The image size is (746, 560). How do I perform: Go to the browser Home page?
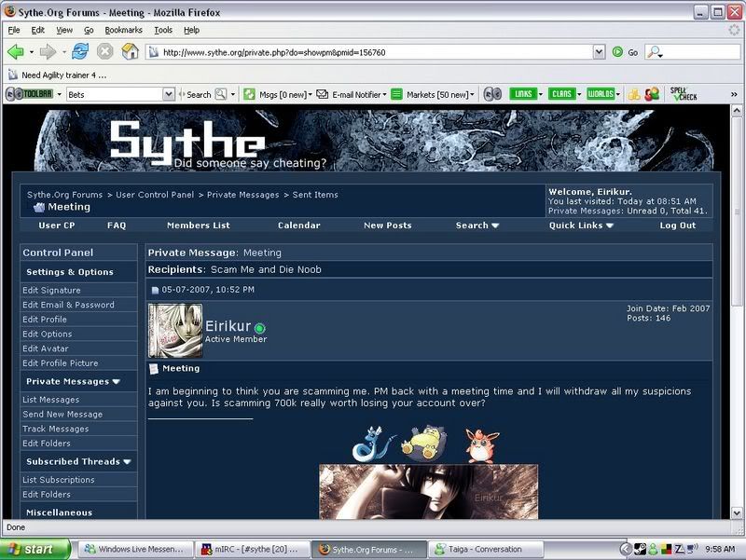(x=130, y=51)
